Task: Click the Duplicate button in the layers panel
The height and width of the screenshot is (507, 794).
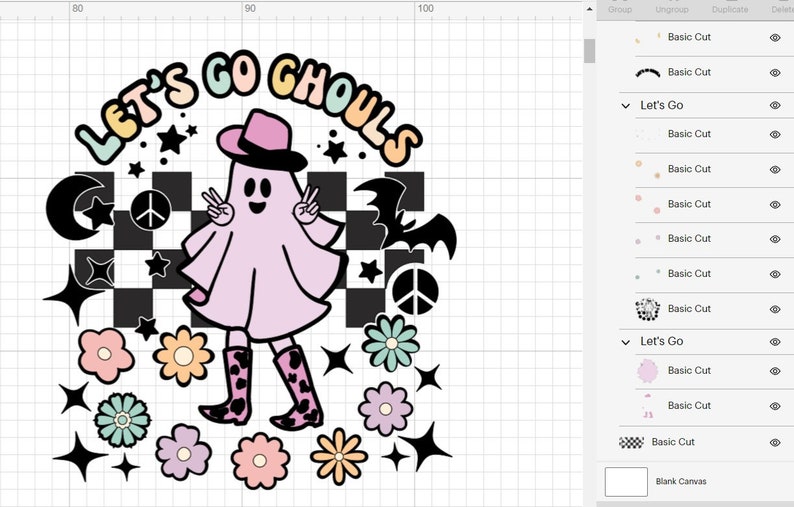Action: 730,9
